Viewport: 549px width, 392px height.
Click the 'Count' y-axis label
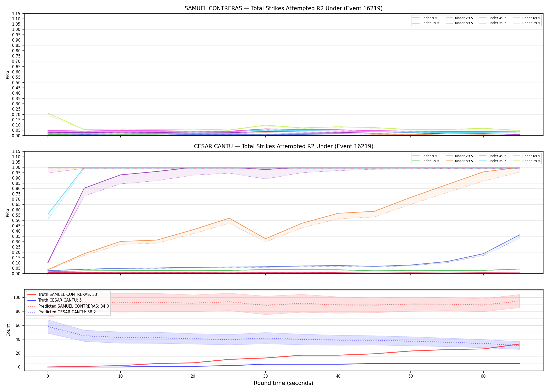point(8,330)
